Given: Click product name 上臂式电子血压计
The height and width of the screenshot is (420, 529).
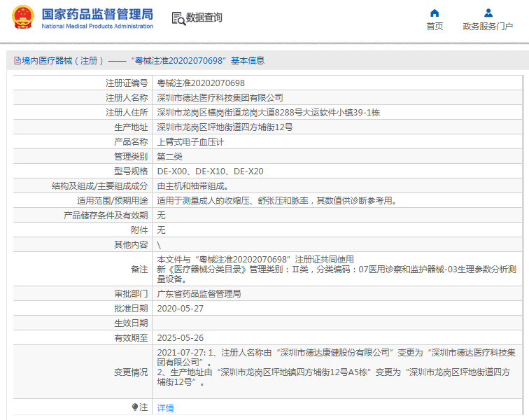Looking at the screenshot, I should 190,142.
